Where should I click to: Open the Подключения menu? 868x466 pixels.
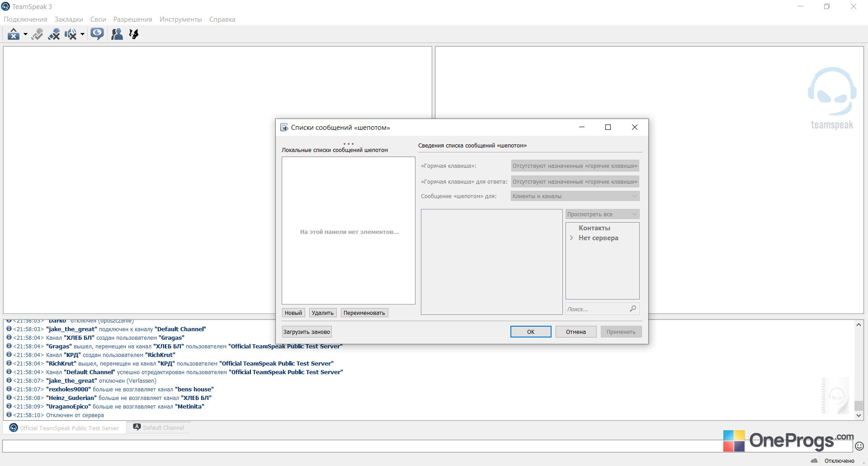point(25,19)
